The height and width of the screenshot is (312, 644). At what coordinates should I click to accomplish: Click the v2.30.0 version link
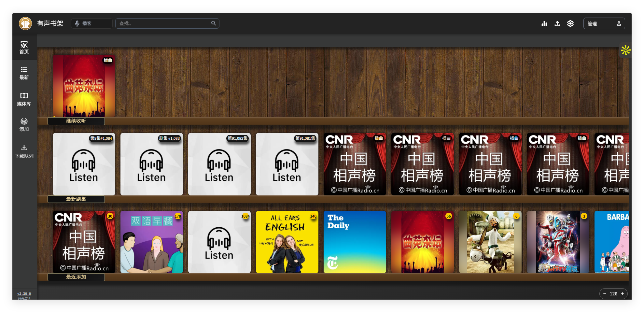[x=24, y=293]
